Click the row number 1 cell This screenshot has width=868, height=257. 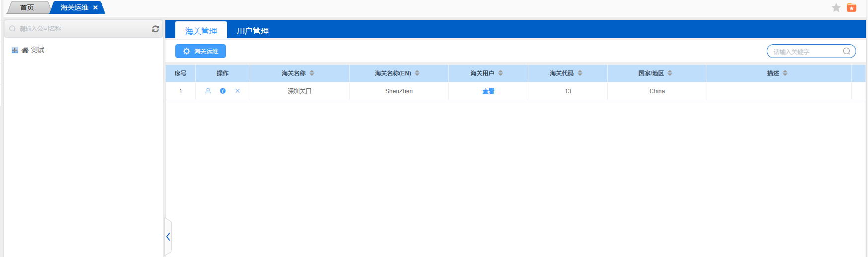coord(180,91)
